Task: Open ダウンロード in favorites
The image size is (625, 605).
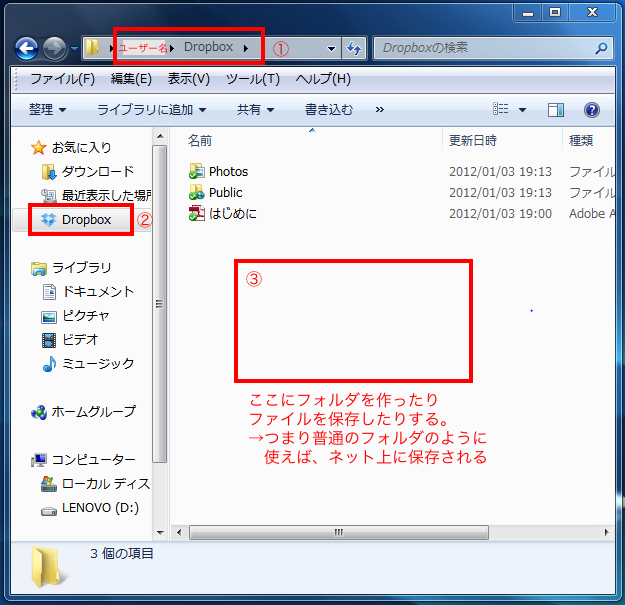Action: (98, 172)
